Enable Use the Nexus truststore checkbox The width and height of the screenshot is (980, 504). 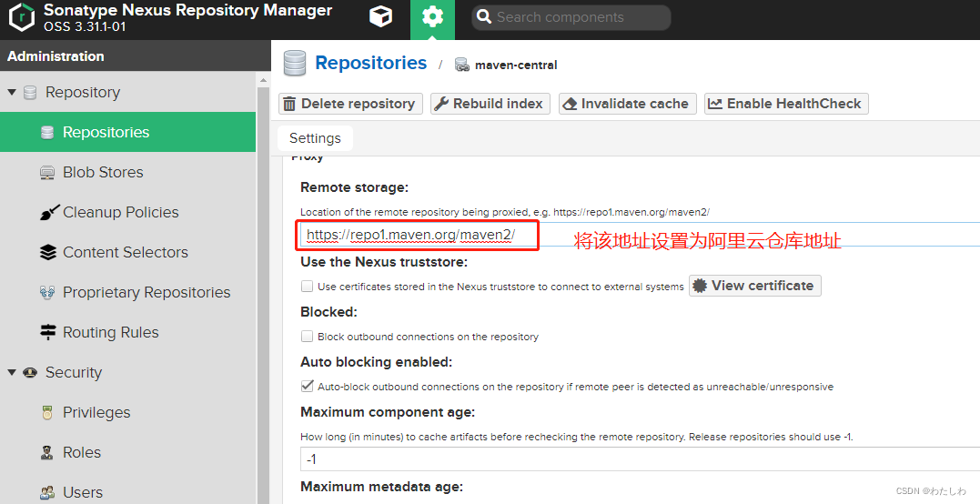[x=307, y=286]
